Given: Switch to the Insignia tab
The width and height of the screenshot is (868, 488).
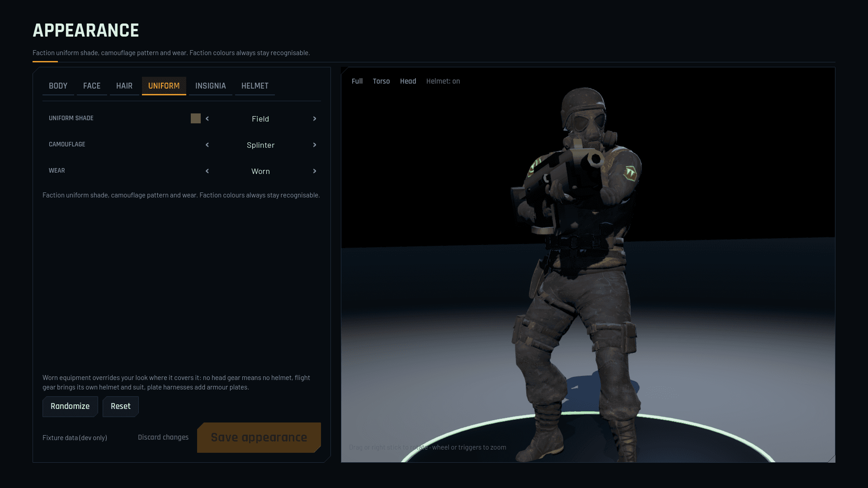Looking at the screenshot, I should [x=211, y=86].
